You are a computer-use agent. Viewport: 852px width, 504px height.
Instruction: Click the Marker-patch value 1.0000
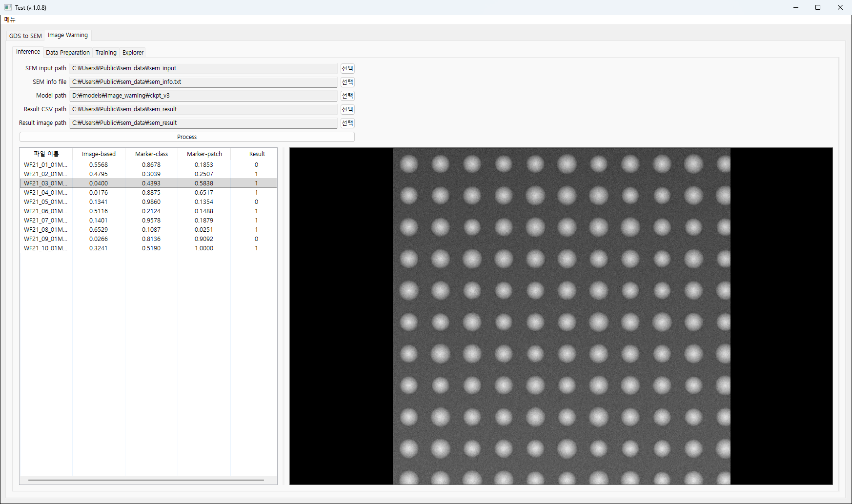click(x=204, y=248)
